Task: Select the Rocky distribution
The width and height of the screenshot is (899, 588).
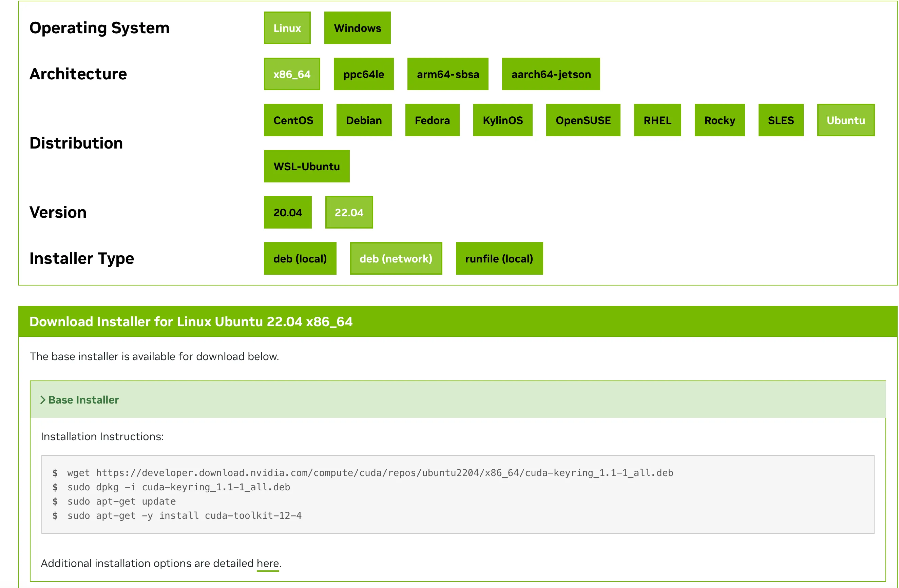Action: (719, 120)
